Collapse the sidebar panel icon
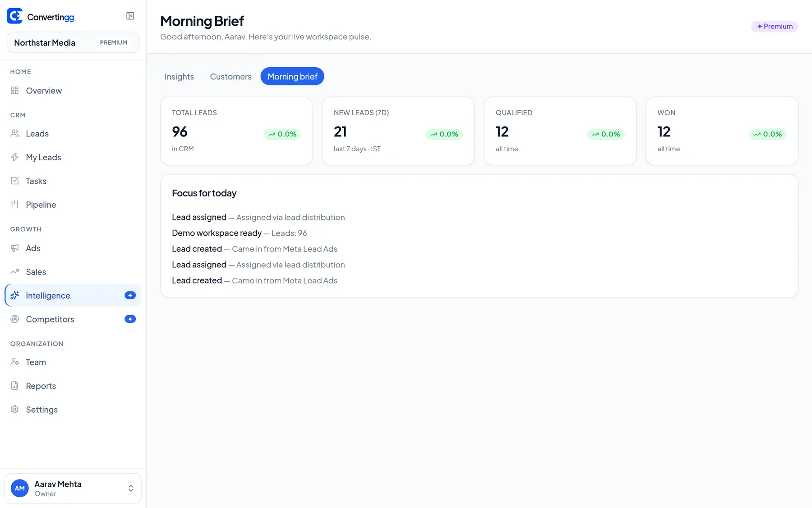This screenshot has height=508, width=812. tap(130, 16)
